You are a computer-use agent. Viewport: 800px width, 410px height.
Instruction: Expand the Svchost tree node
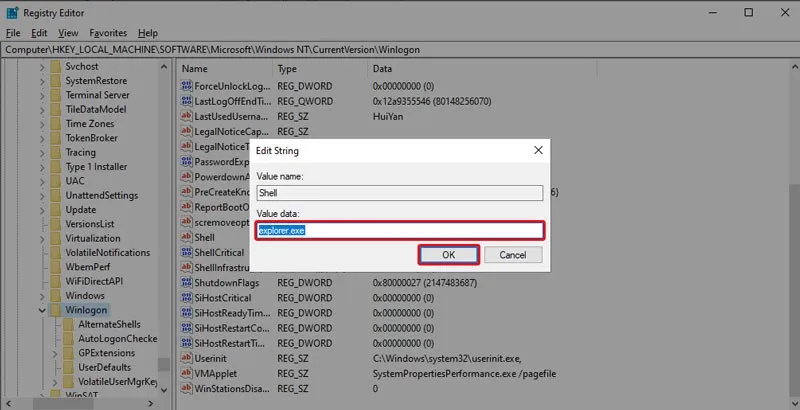42,66
